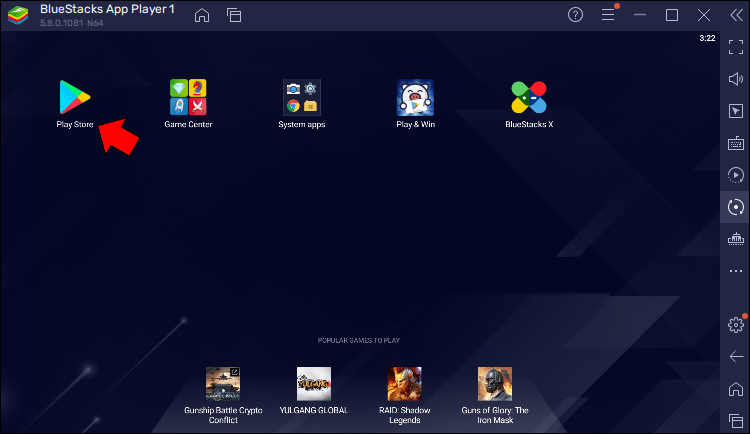Click the volume speaker icon in sidebar
This screenshot has width=750, height=434.
click(736, 79)
